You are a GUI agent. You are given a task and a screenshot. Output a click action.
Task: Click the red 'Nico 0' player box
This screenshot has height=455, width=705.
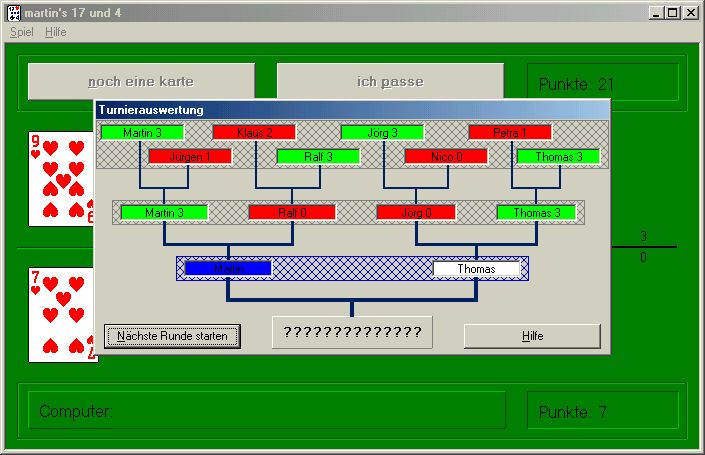coord(446,156)
